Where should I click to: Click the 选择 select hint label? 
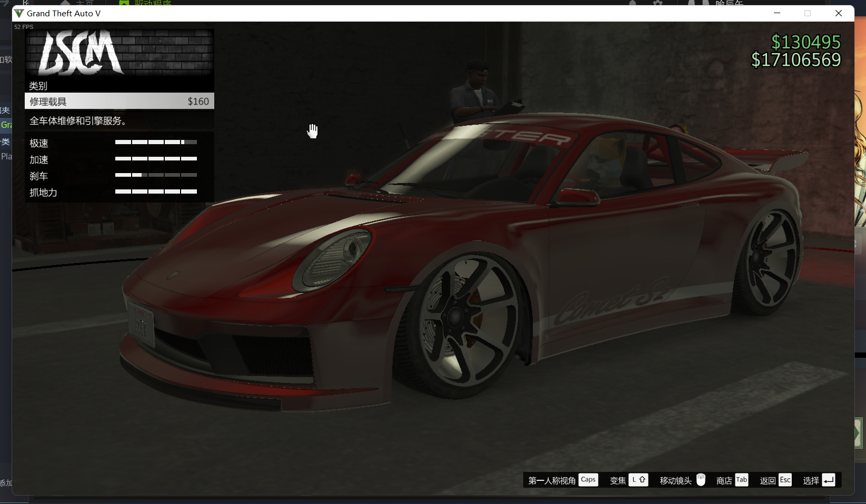[811, 480]
